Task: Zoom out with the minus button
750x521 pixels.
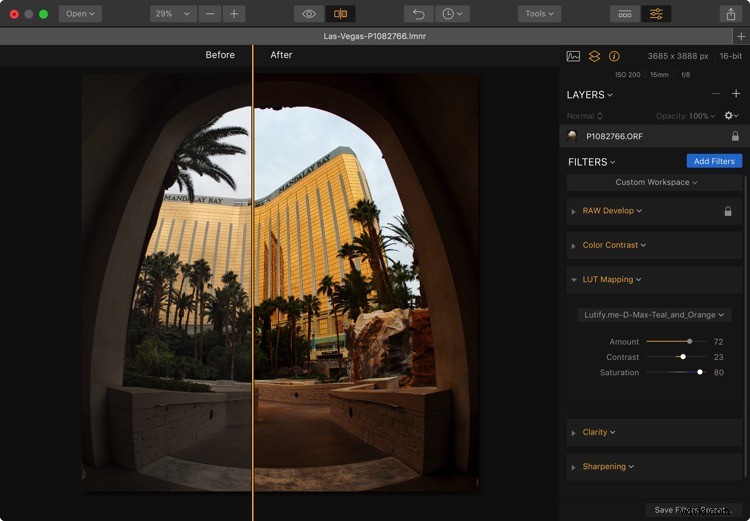Action: [210, 14]
